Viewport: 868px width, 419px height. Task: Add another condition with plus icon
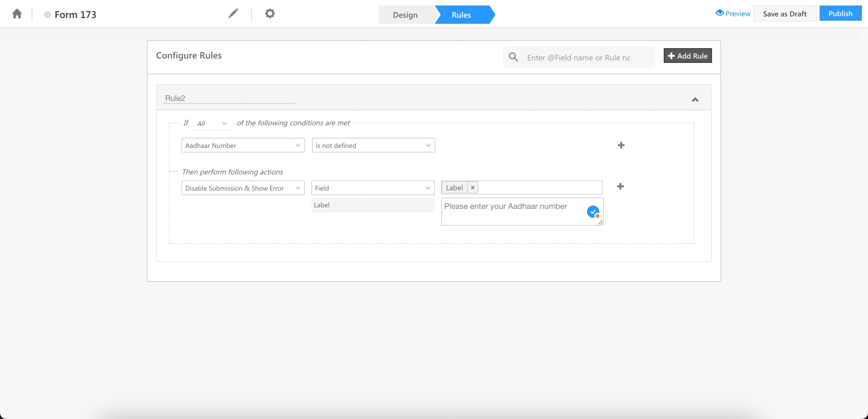[621, 145]
